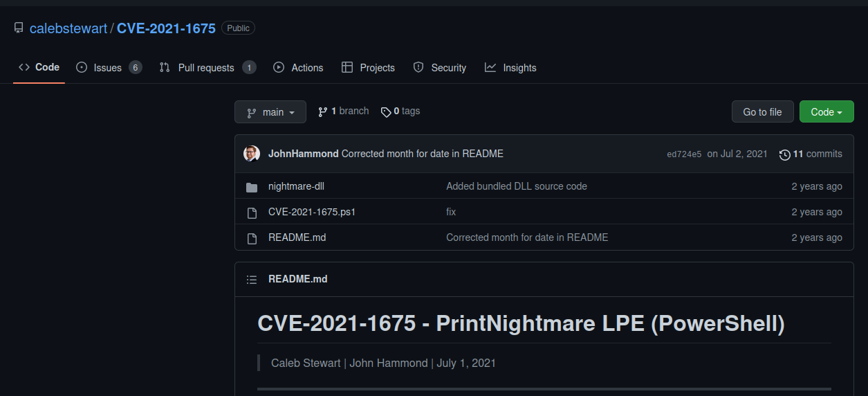
Task: Click the folder icon for nightmare-dll
Action: (252, 187)
